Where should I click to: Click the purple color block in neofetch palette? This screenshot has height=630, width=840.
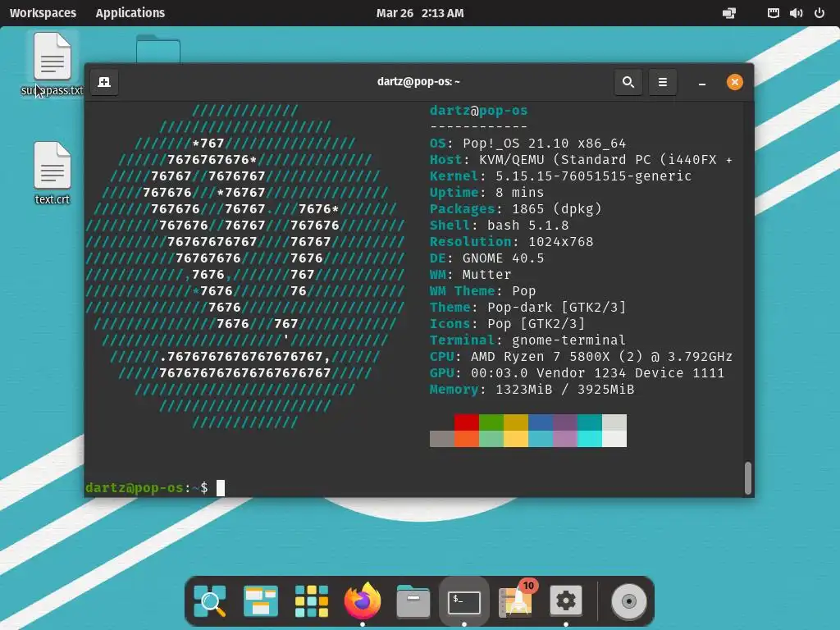(565, 422)
